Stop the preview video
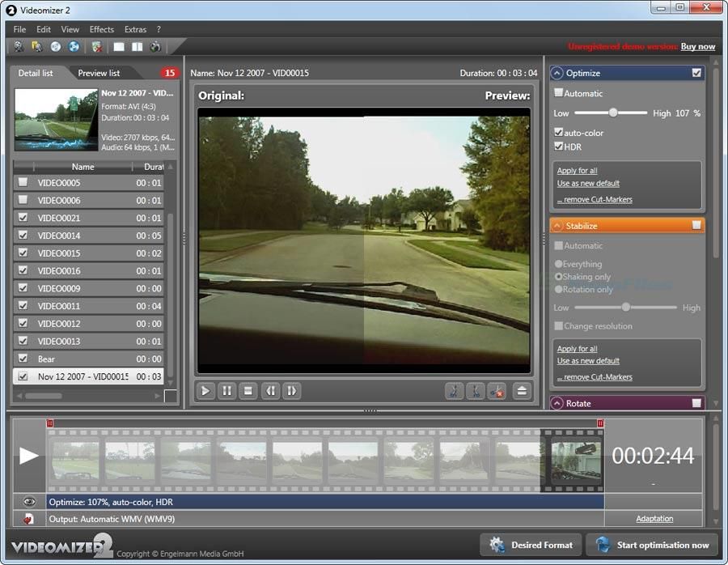Image resolution: width=728 pixels, height=565 pixels. coord(248,391)
